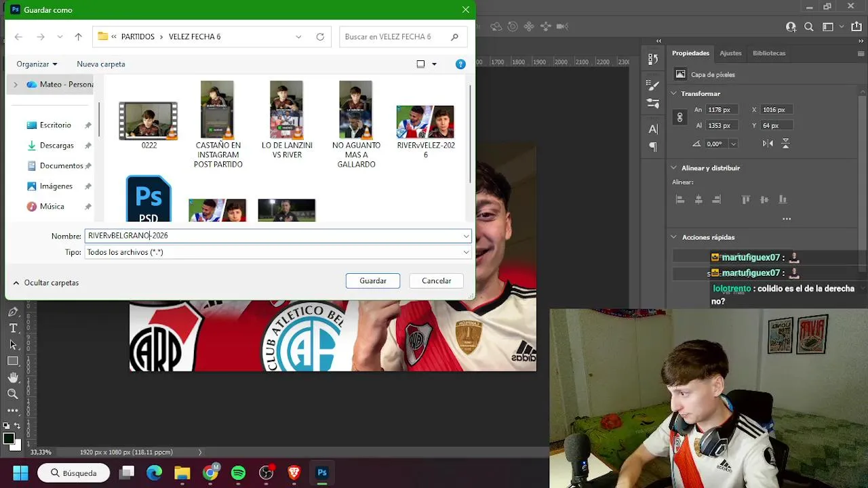This screenshot has width=868, height=488.
Task: Click the Guardar button
Action: (373, 281)
